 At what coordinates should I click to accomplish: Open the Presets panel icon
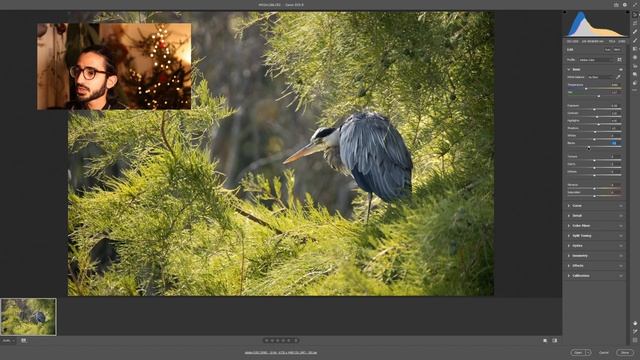[635, 83]
